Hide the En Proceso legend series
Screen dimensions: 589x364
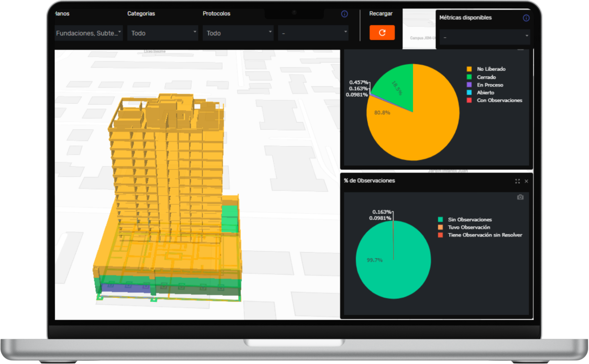490,85
